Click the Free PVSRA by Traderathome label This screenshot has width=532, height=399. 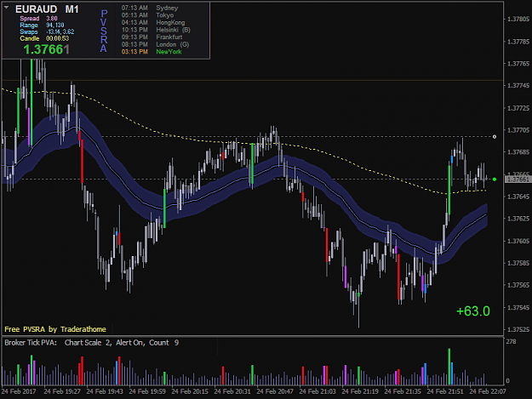tap(55, 329)
